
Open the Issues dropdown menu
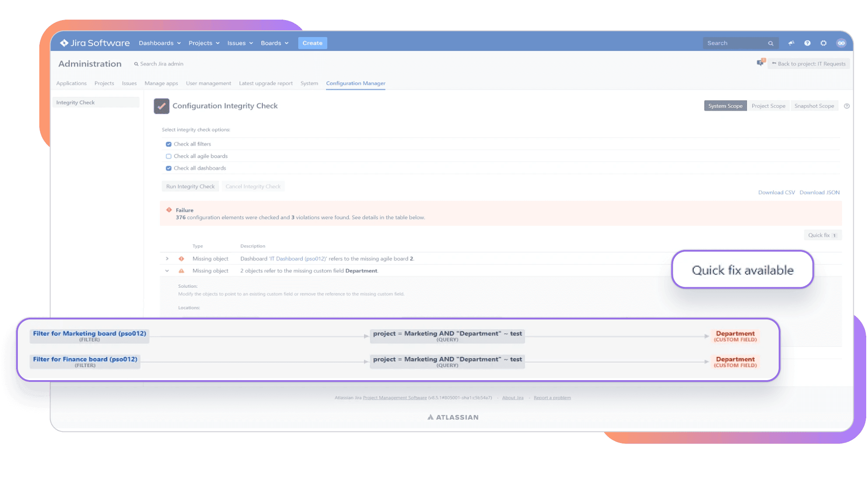(x=240, y=43)
